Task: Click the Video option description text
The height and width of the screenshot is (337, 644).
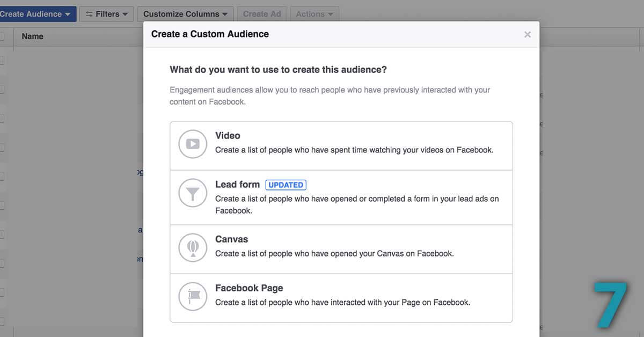Action: 354,150
